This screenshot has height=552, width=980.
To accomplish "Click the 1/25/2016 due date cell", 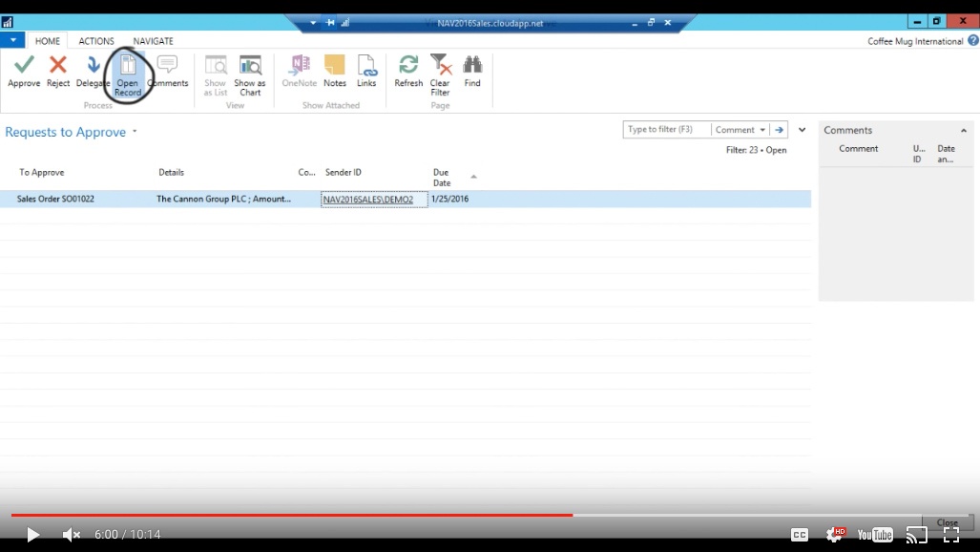I will click(x=450, y=199).
